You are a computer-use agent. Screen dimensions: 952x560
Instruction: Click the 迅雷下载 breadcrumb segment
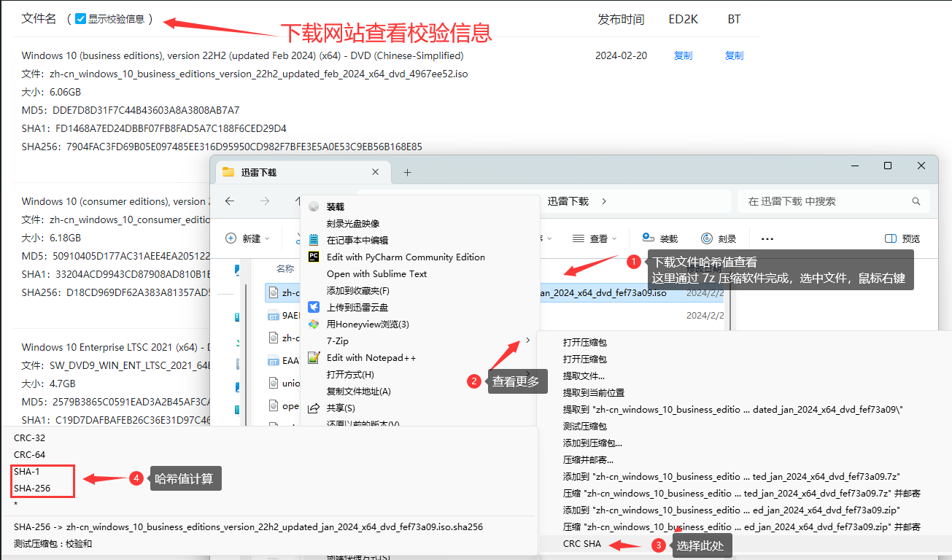(x=568, y=201)
